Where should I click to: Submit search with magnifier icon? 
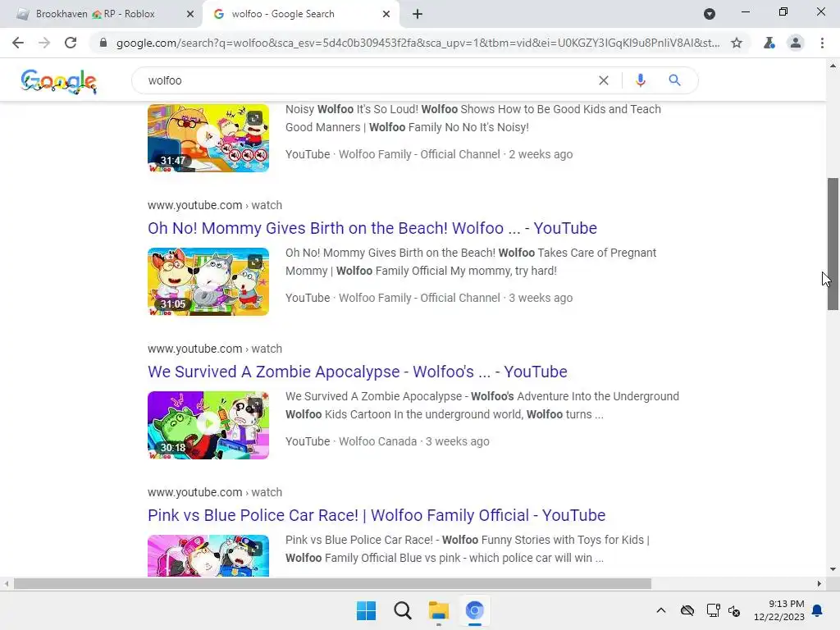tap(674, 80)
